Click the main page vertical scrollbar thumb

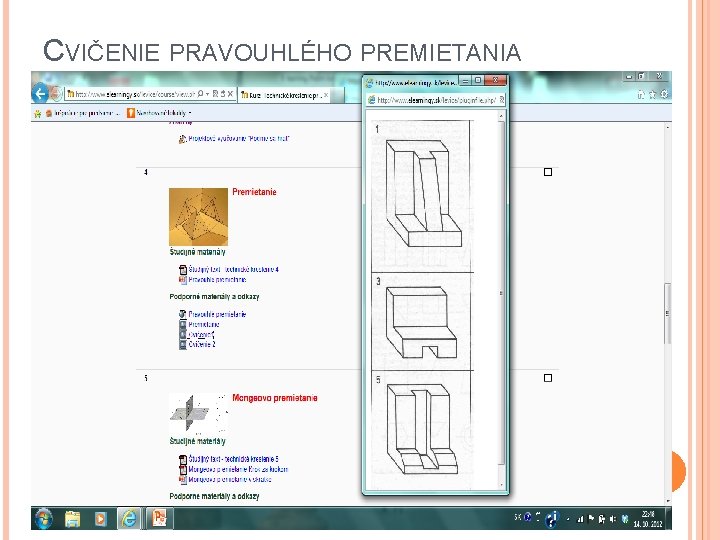(x=668, y=314)
